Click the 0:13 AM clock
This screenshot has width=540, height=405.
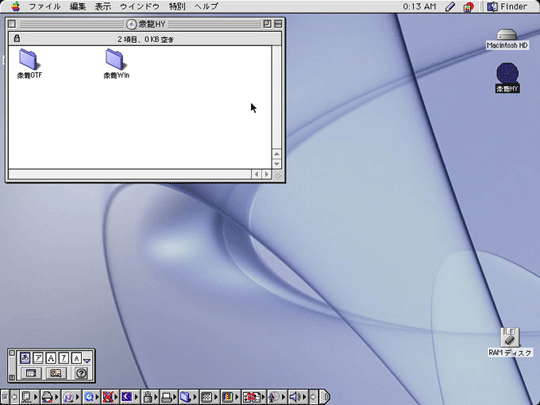pyautogui.click(x=419, y=7)
